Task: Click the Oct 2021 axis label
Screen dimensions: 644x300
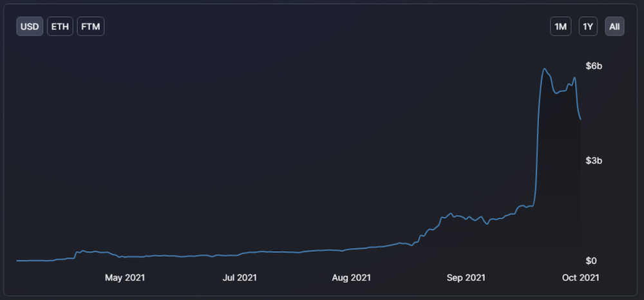Action: (x=581, y=278)
